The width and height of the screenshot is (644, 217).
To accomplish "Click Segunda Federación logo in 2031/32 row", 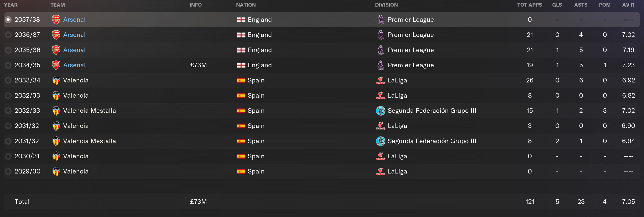I will point(380,141).
